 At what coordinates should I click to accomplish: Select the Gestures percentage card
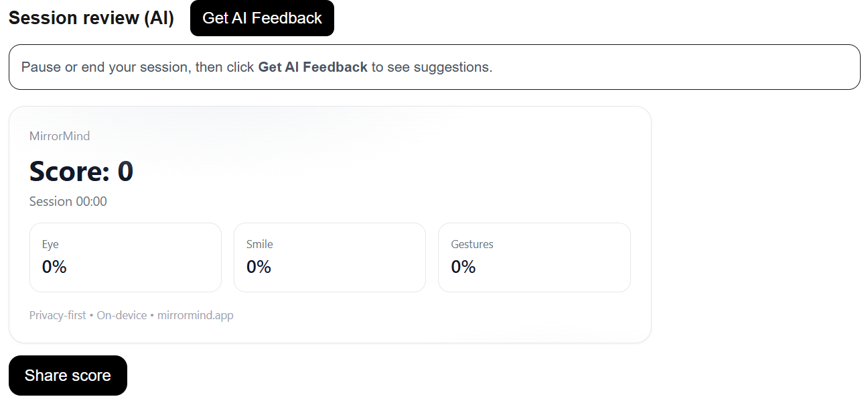click(534, 257)
